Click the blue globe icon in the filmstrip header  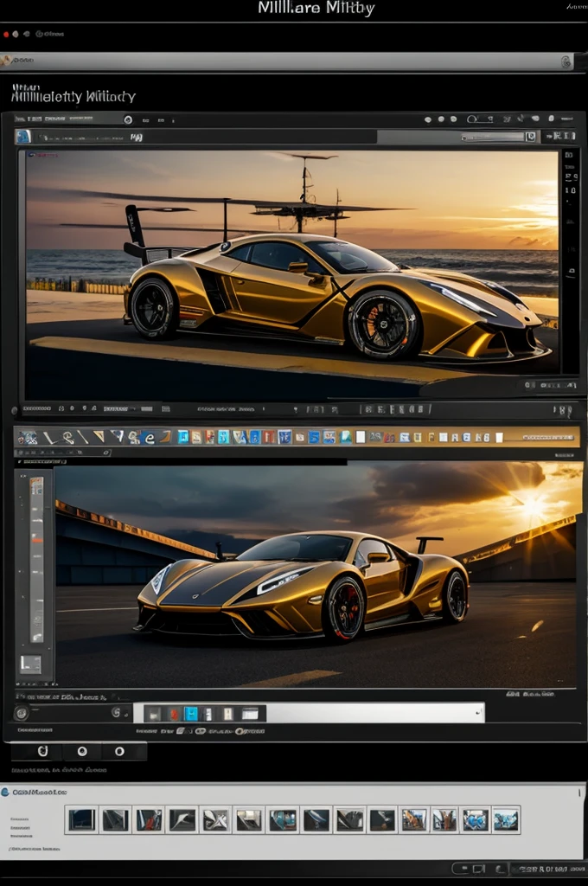coord(5,793)
